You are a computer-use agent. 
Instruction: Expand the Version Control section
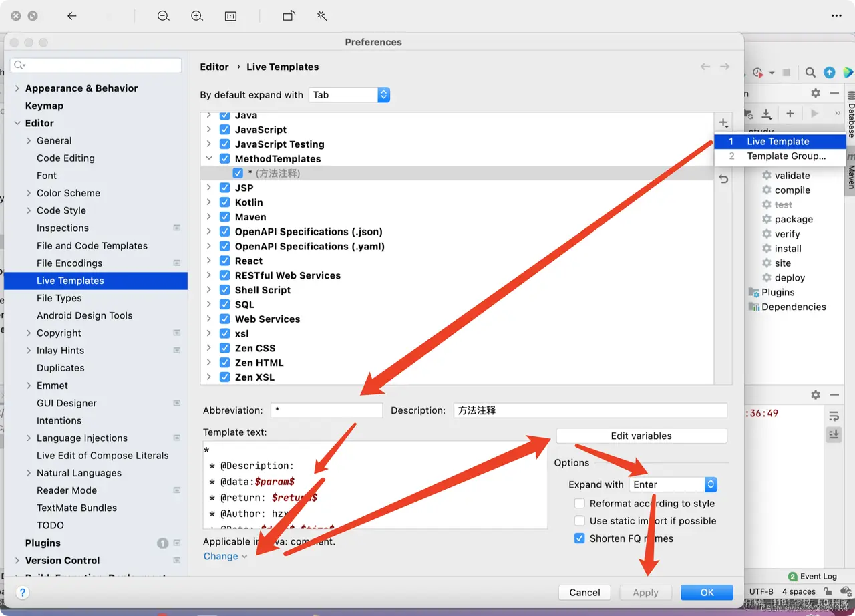[17, 561]
